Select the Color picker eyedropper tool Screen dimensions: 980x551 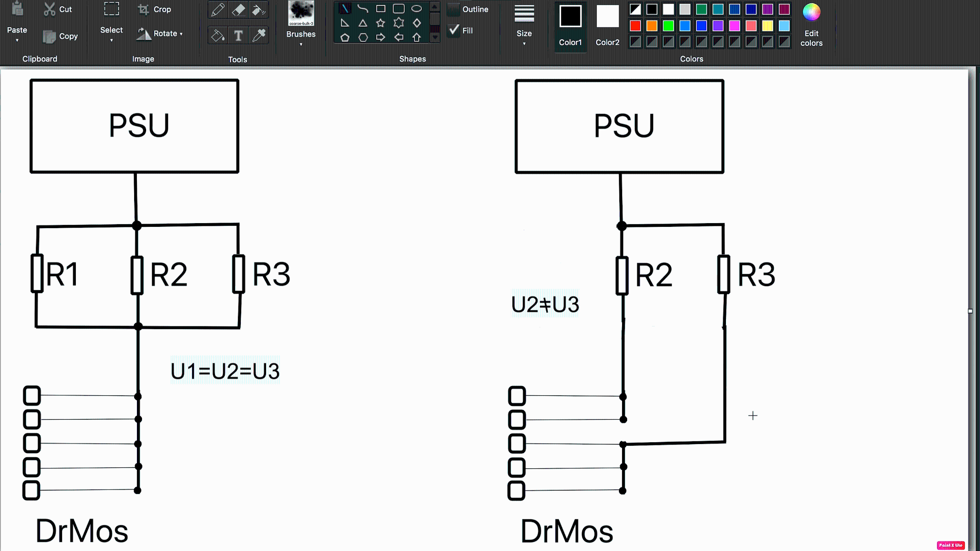pos(259,35)
